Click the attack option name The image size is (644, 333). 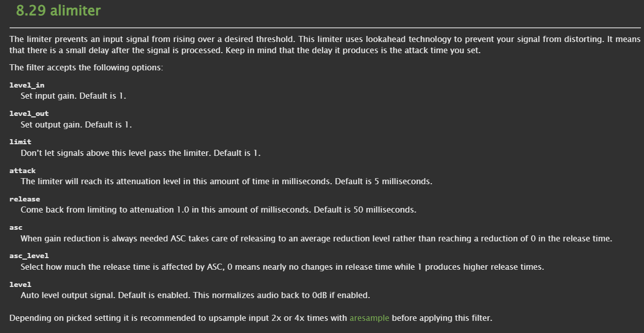(x=23, y=171)
